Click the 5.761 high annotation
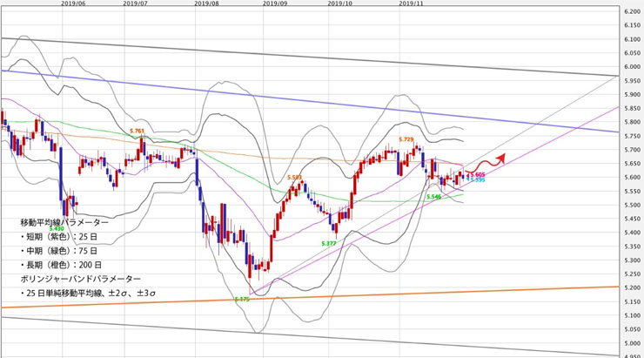644x358 pixels. point(137,132)
